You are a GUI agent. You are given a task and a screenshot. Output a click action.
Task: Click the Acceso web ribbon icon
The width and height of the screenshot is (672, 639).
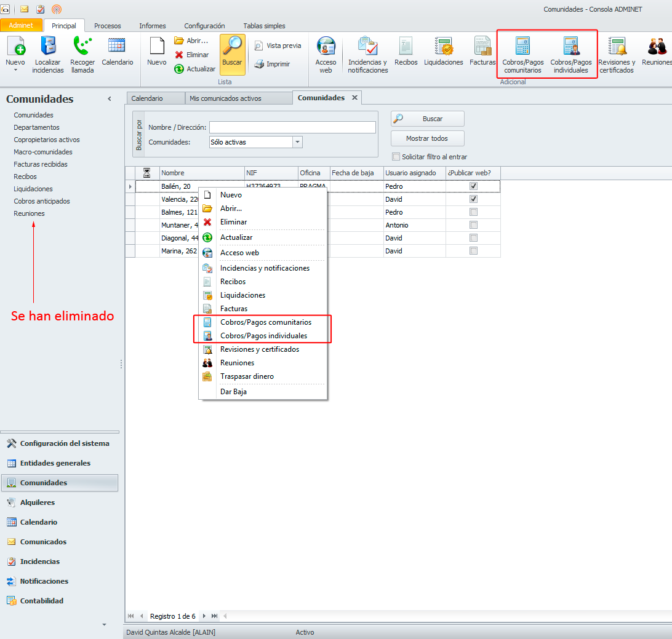326,47
